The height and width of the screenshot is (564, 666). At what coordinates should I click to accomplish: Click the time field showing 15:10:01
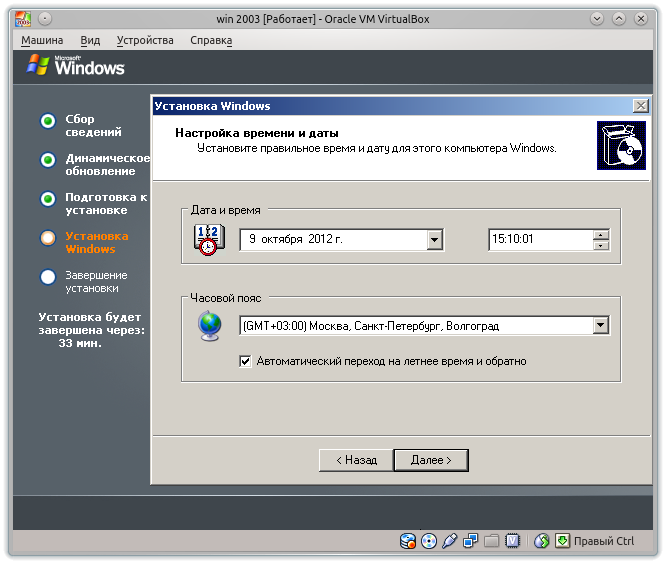coord(541,240)
